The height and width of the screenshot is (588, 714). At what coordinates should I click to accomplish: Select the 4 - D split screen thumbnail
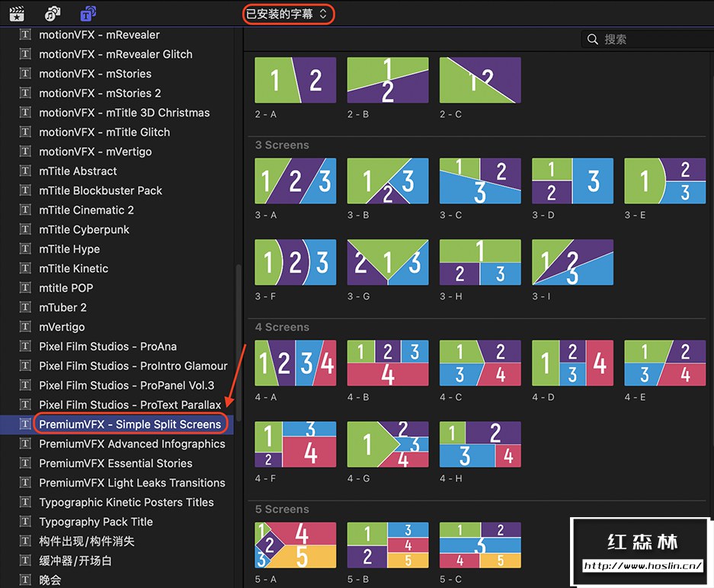[x=572, y=363]
